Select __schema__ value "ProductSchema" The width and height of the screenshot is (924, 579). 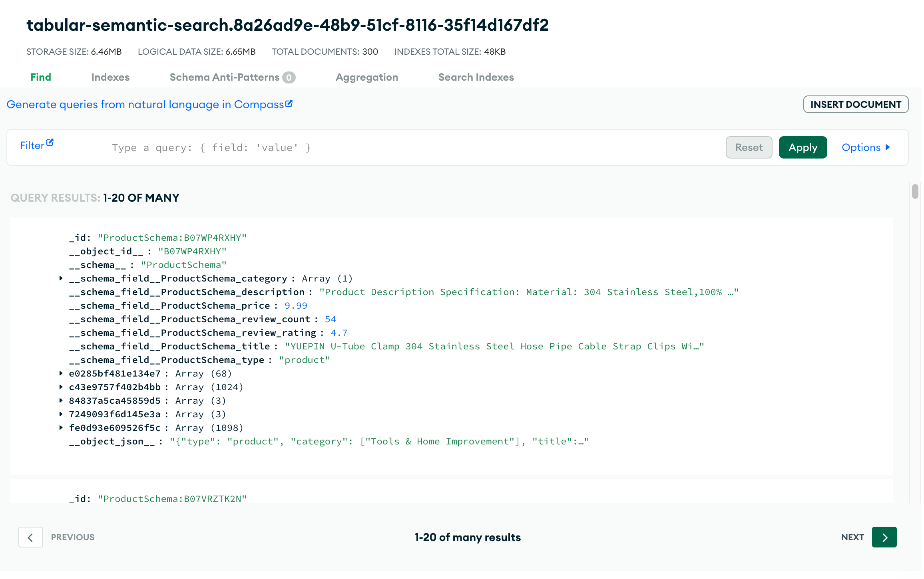coord(184,265)
